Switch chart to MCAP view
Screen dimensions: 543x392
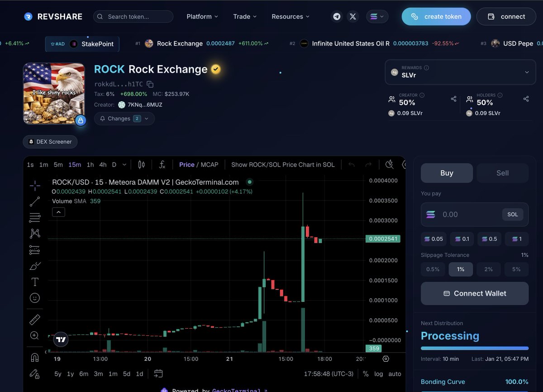point(210,165)
